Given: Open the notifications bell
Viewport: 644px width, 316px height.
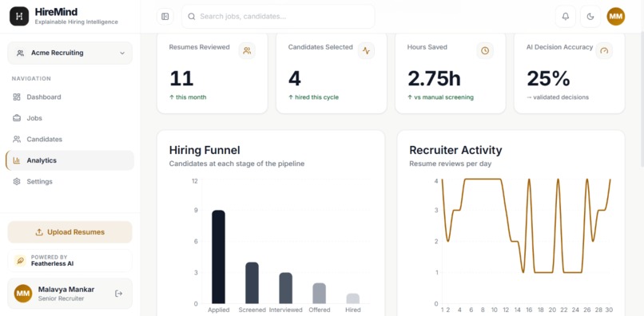Looking at the screenshot, I should coord(566,17).
